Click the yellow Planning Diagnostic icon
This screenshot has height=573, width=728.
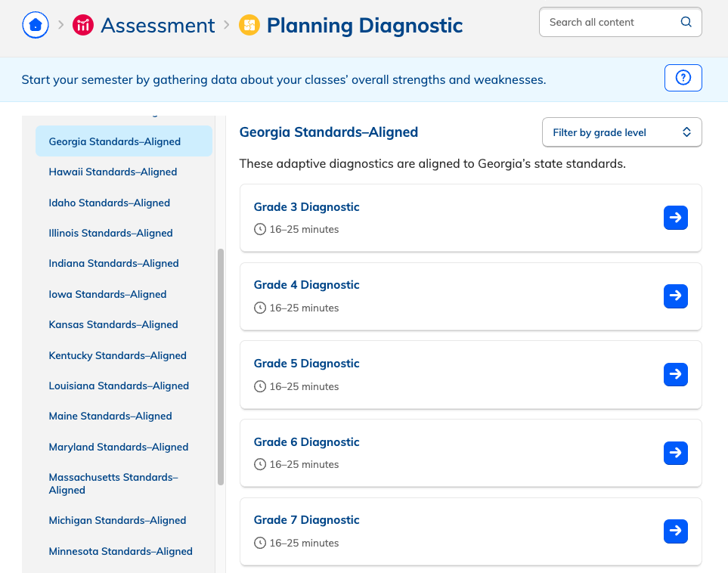249,25
